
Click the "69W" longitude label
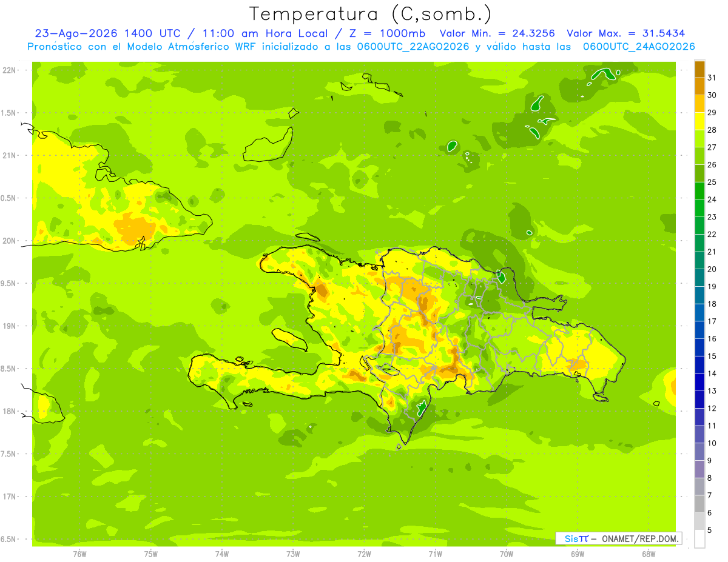point(578,554)
